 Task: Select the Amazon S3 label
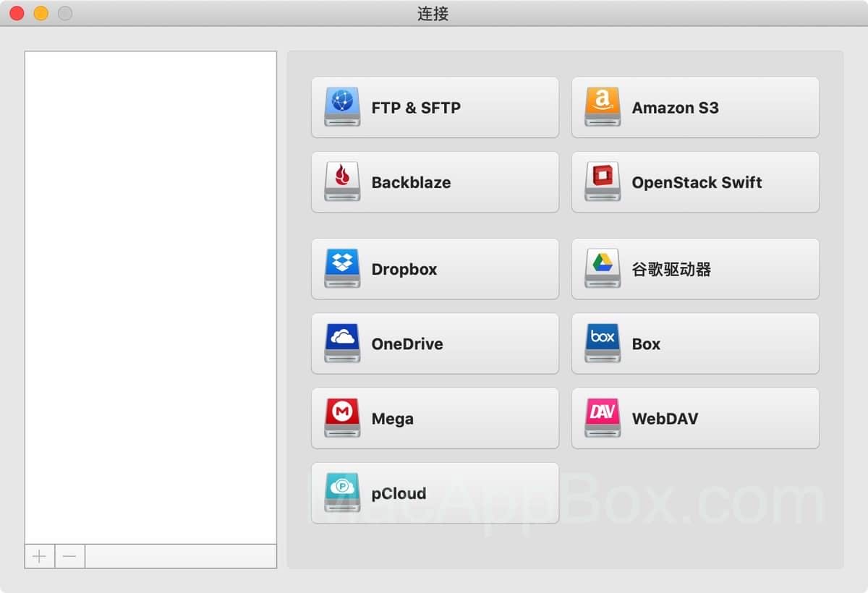pos(676,108)
